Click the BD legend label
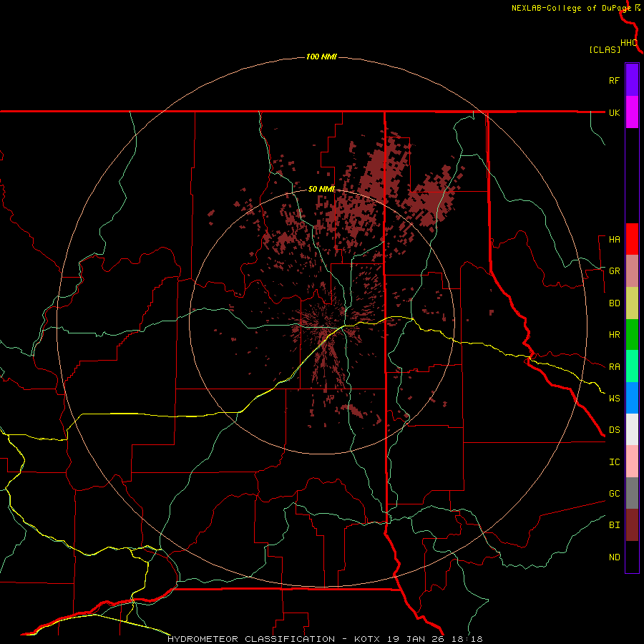The height and width of the screenshot is (644, 644). pos(614,303)
